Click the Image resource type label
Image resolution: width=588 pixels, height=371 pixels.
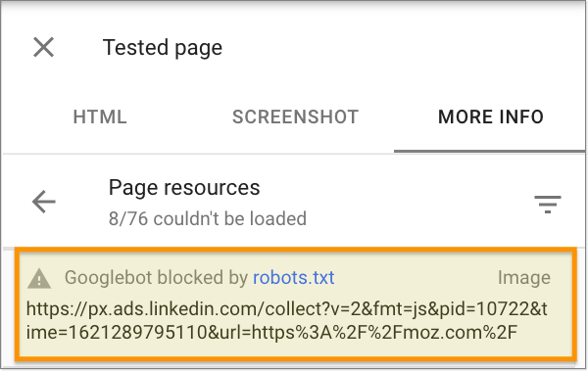[x=524, y=278]
